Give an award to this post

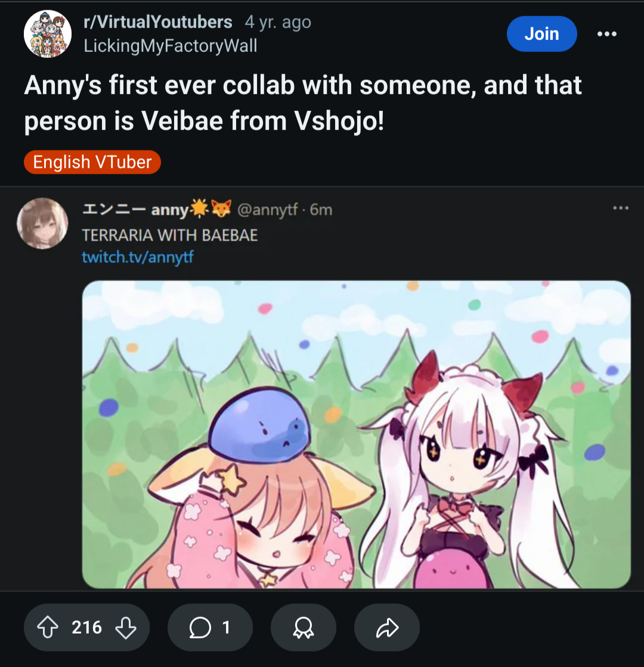pyautogui.click(x=304, y=627)
